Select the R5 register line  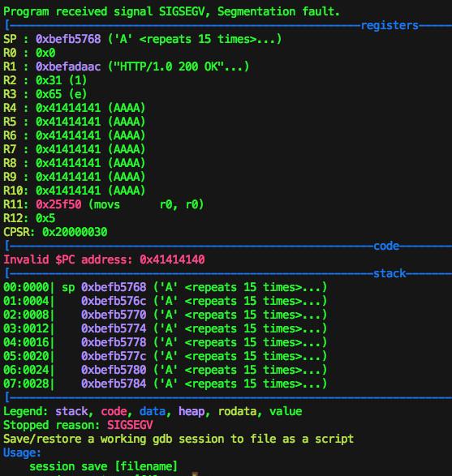click(x=74, y=122)
